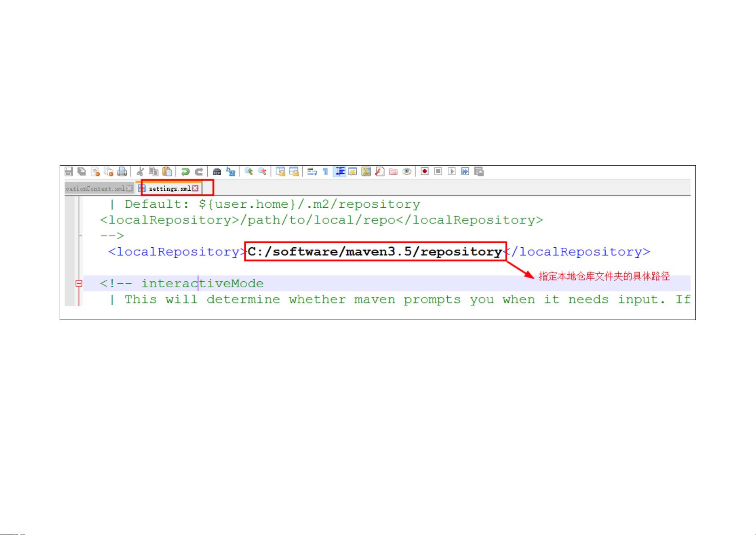Close the settings.xml tab
Image resolution: width=756 pixels, height=535 pixels.
pyautogui.click(x=195, y=189)
